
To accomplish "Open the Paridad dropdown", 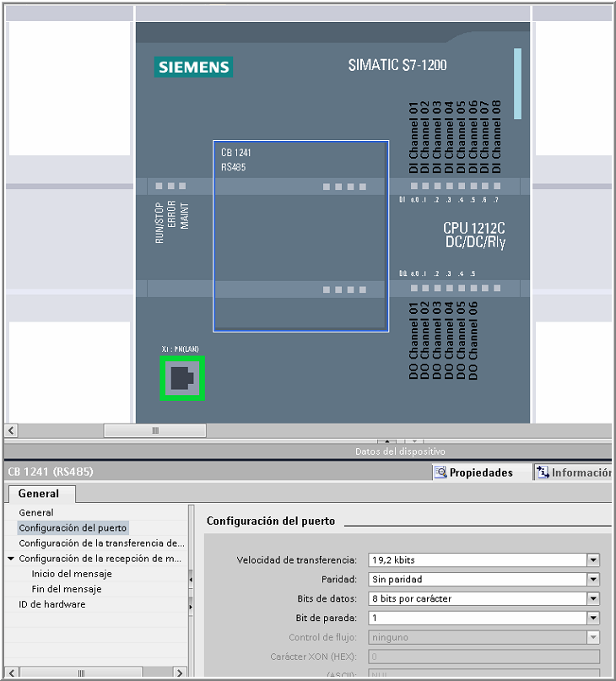I will point(593,580).
